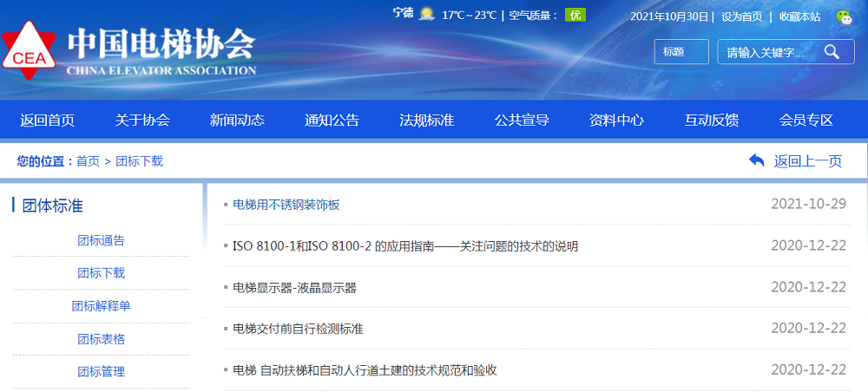The image size is (868, 392).
Task: Open the 标题 search type dropdown
Action: (x=681, y=52)
